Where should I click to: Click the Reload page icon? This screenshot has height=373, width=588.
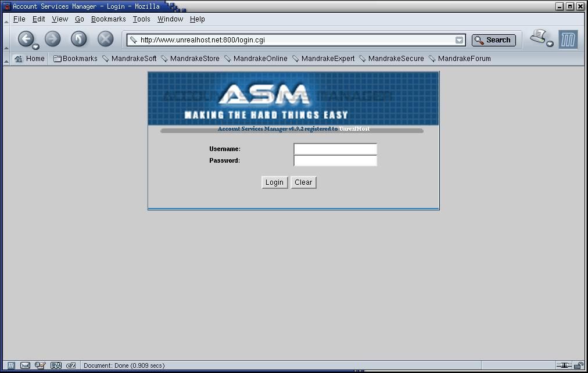click(x=78, y=38)
